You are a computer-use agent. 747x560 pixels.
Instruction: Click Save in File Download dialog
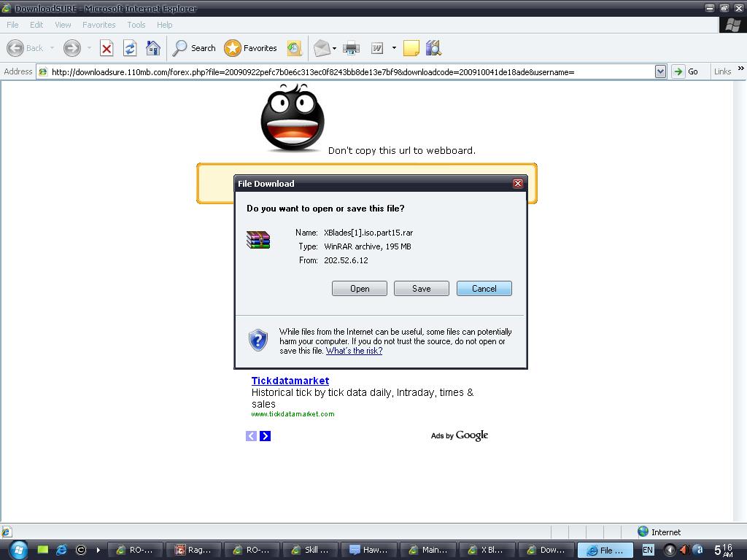[422, 289]
